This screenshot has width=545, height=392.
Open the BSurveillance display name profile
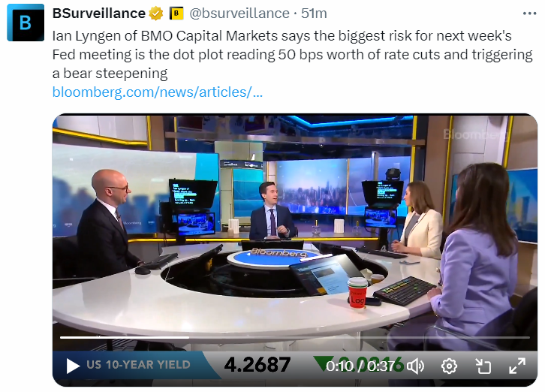(99, 14)
